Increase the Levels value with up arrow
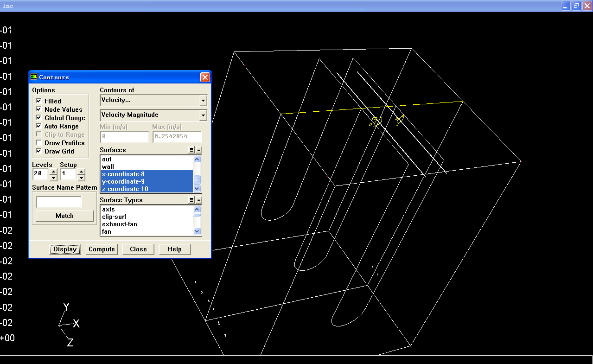593x364 pixels. (53, 172)
